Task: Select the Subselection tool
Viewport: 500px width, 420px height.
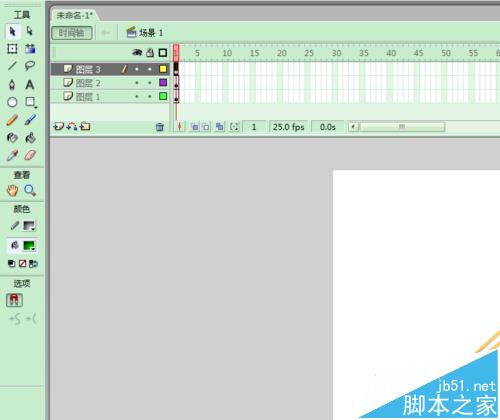Action: pyautogui.click(x=30, y=31)
